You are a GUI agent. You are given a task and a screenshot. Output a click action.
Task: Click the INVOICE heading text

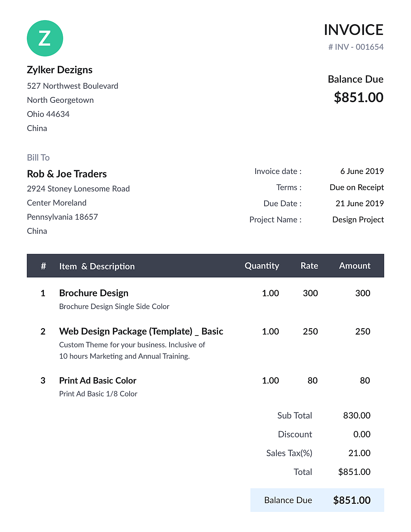coord(353,30)
